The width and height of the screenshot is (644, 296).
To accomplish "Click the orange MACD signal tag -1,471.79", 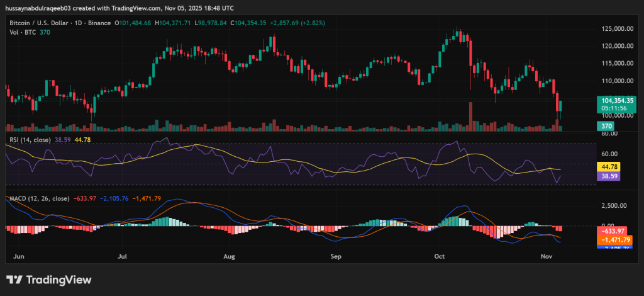I will click(x=617, y=240).
